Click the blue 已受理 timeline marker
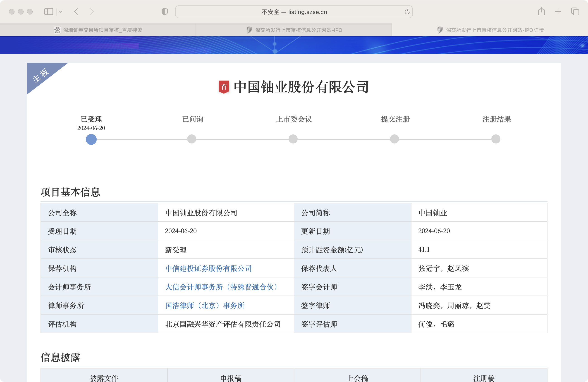 point(91,139)
